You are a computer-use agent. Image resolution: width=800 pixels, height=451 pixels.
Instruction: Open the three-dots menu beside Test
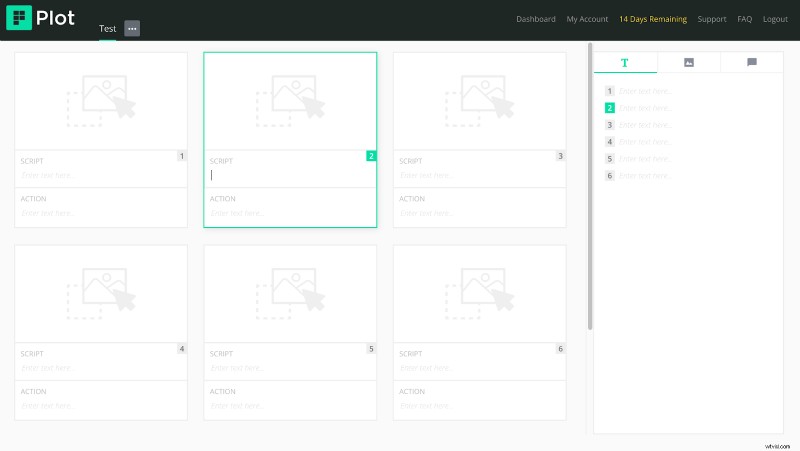tap(132, 28)
